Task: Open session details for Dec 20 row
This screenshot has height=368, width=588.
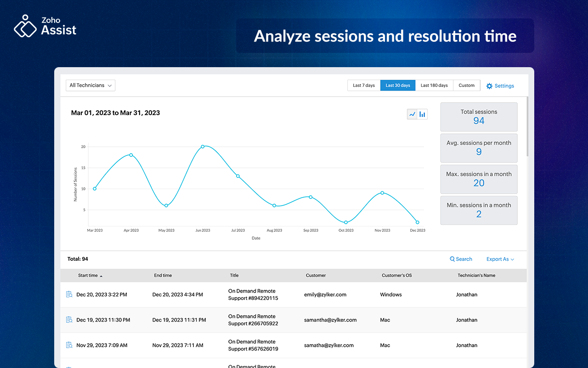Action: tap(69, 294)
